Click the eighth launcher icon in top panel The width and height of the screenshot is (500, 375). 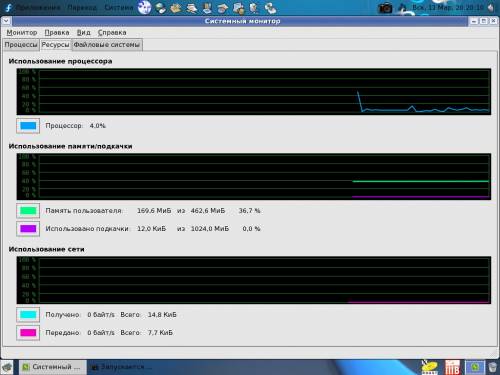(x=254, y=8)
